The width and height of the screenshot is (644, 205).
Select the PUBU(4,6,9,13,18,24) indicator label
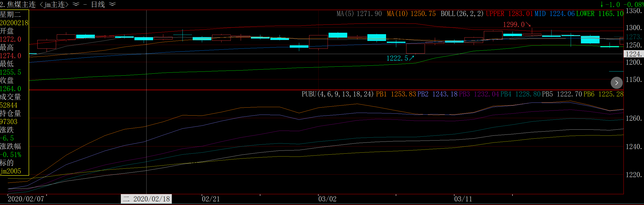(x=337, y=94)
